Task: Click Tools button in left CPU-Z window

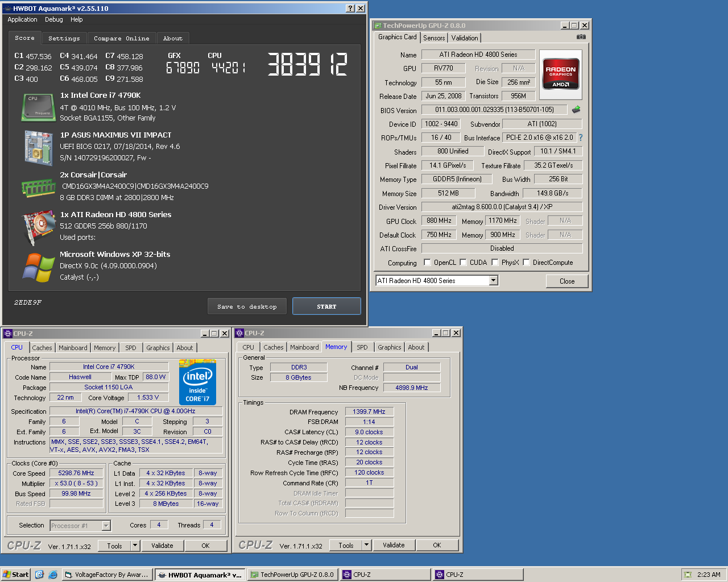Action: click(114, 546)
